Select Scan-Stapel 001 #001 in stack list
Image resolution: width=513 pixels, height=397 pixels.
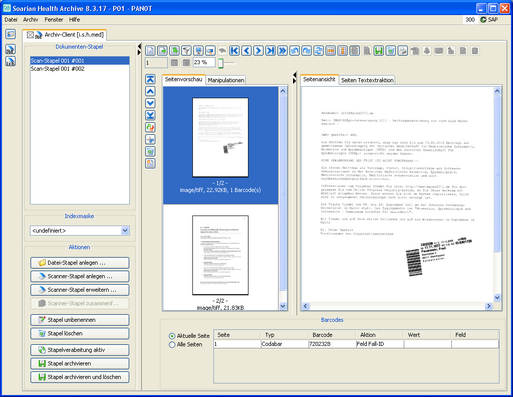[80, 61]
